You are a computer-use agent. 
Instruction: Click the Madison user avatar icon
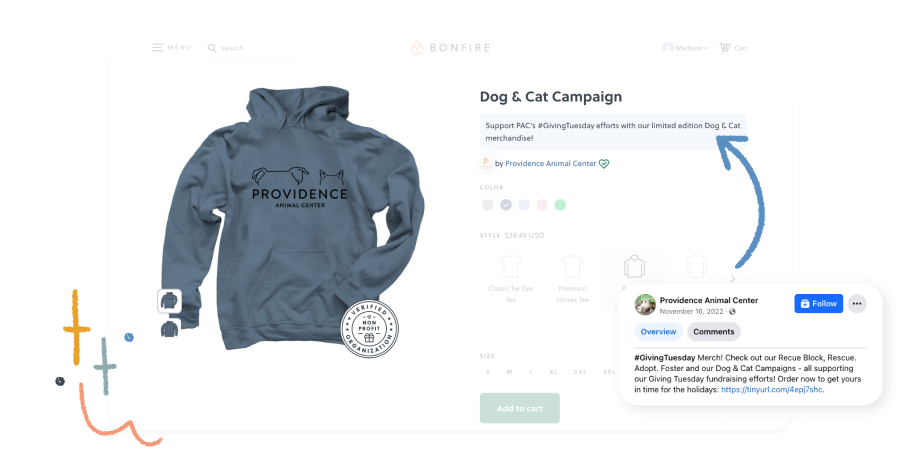coord(668,48)
